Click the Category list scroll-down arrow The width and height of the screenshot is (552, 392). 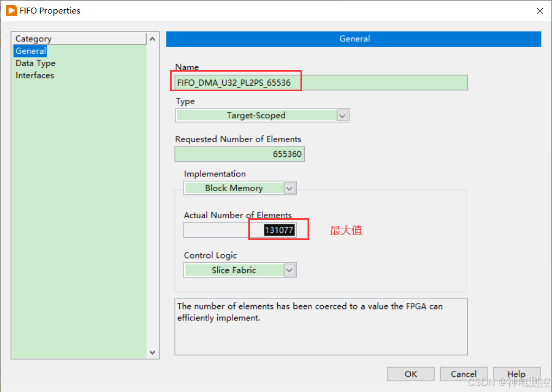click(153, 352)
